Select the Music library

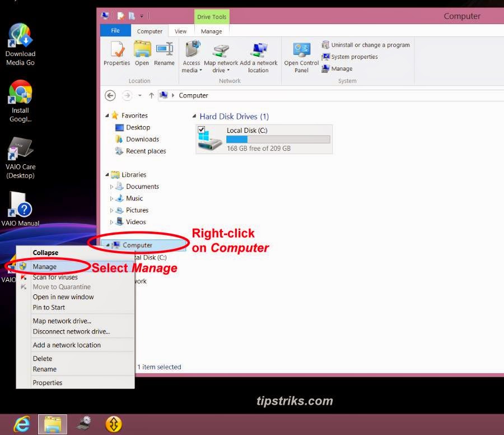coord(129,198)
